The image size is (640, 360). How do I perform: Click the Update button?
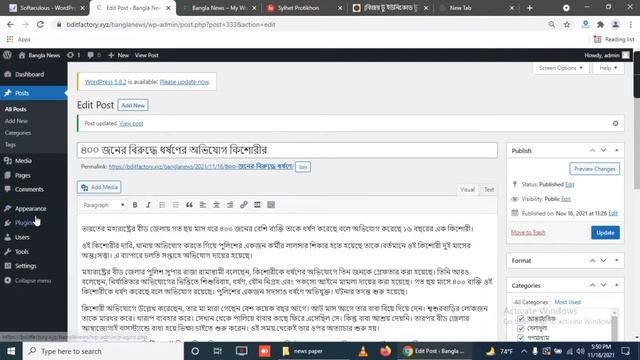point(605,233)
